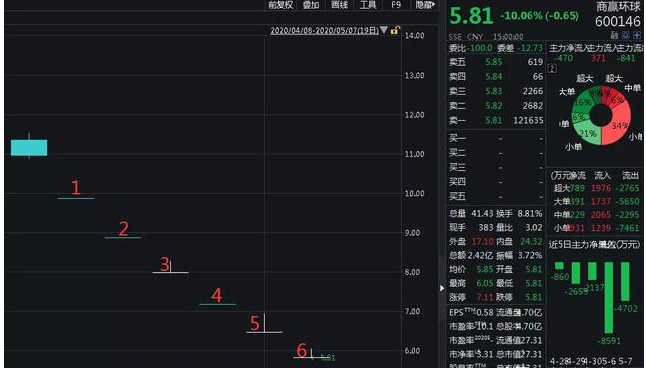Click the 近5日主力净流入 chart title
Image resolution: width=646 pixels, height=368 pixels.
click(594, 245)
